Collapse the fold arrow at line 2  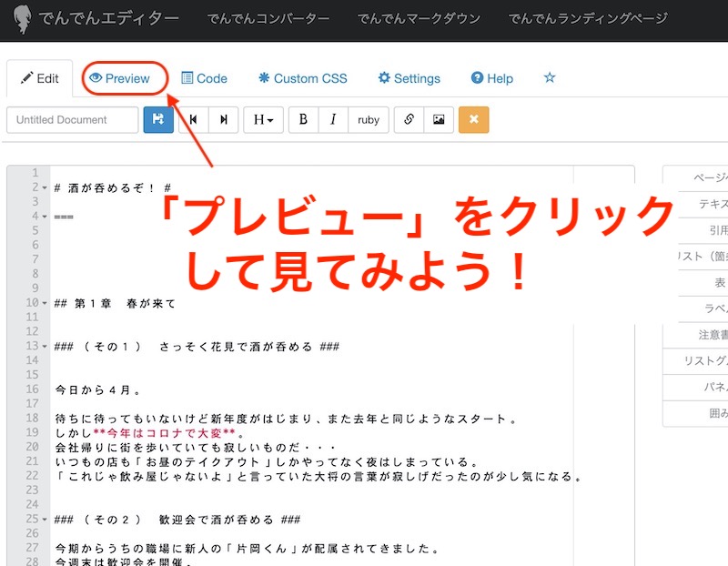[45, 187]
